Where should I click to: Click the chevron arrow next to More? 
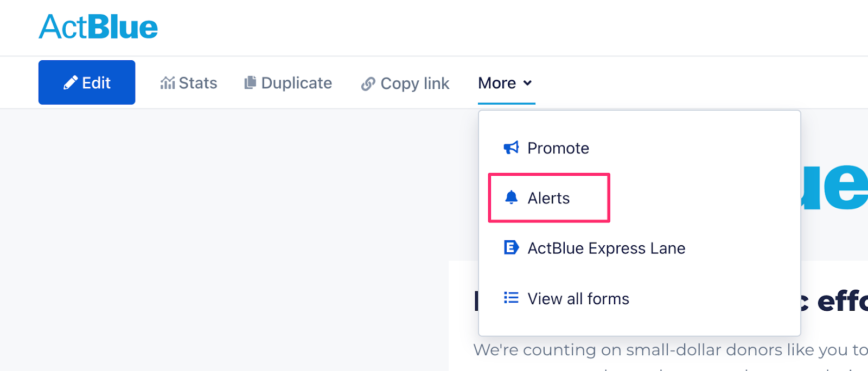(527, 83)
